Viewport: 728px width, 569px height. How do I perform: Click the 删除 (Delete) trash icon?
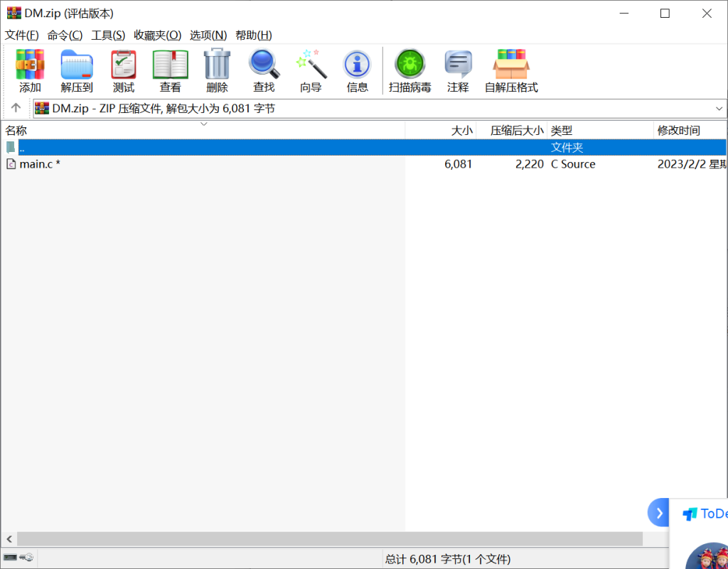click(217, 70)
